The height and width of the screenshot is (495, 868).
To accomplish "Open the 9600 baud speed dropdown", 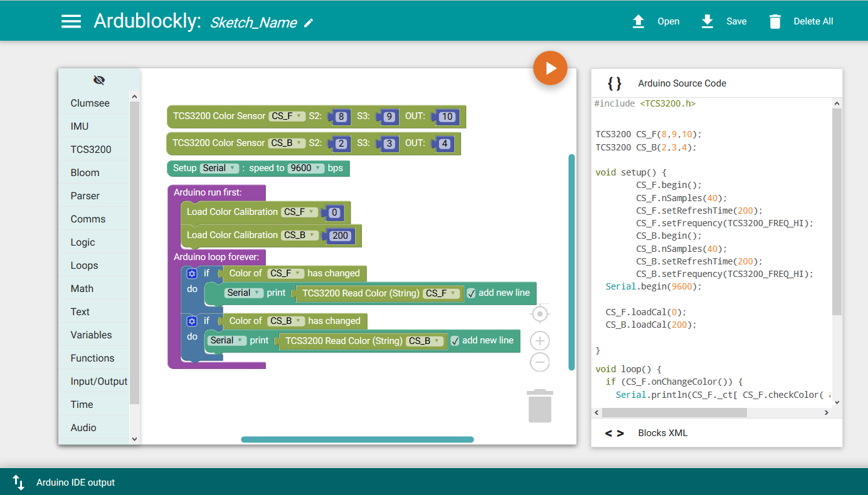I will [x=306, y=168].
